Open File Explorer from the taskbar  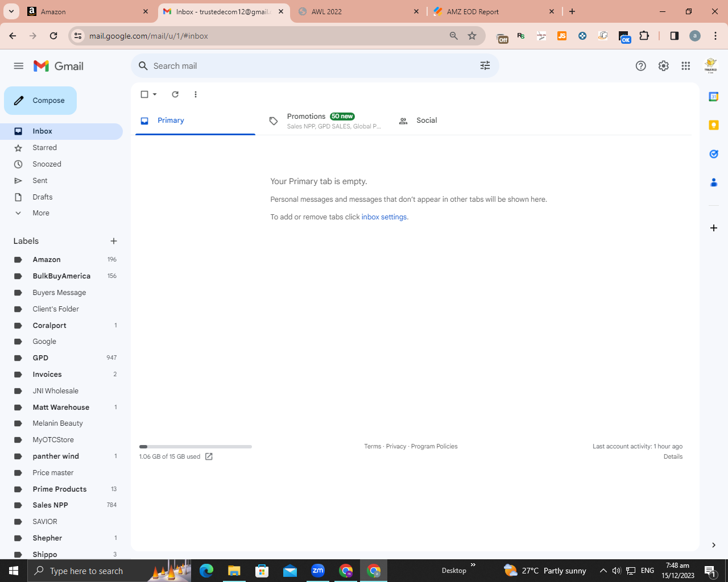click(234, 571)
